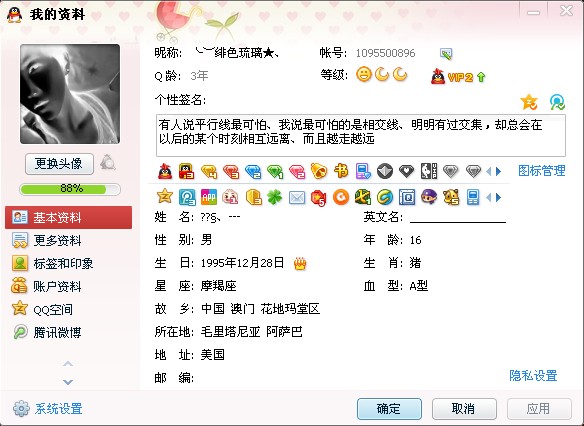Open the yellow star Qzone icon above signature

(529, 102)
